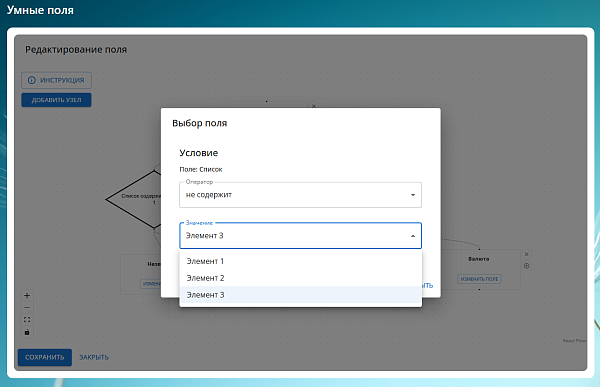Click the Добавить узел button
Viewport: 600px width, 387px height.
pos(56,100)
